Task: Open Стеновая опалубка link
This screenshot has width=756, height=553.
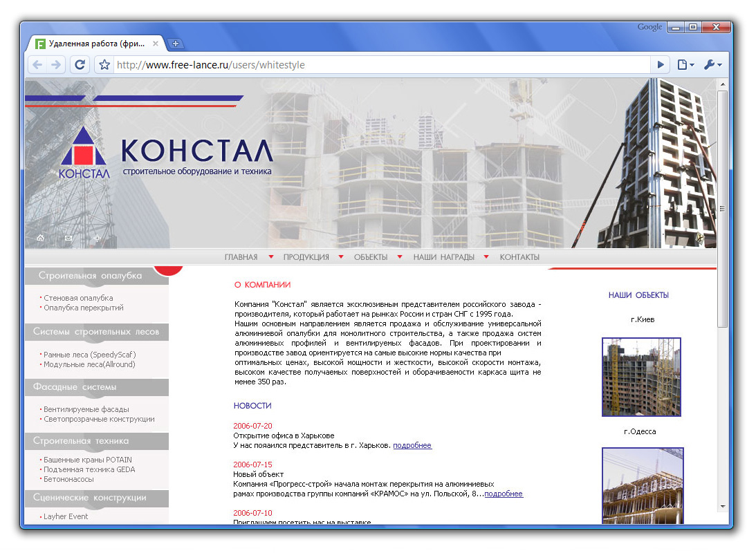Action: [78, 298]
